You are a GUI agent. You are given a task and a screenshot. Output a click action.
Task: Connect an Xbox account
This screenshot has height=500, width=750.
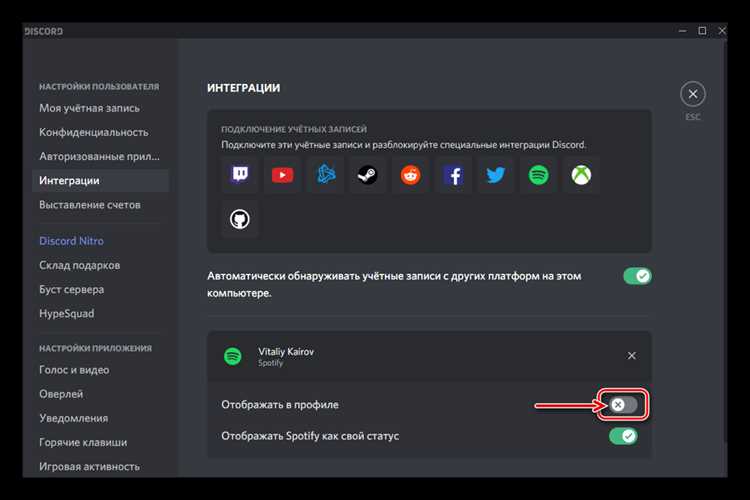pos(581,175)
